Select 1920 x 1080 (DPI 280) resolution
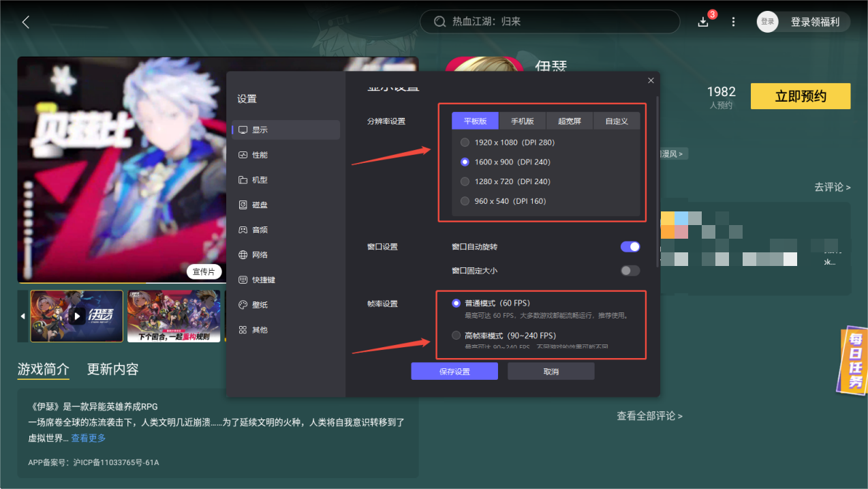This screenshot has height=489, width=868. (508, 143)
